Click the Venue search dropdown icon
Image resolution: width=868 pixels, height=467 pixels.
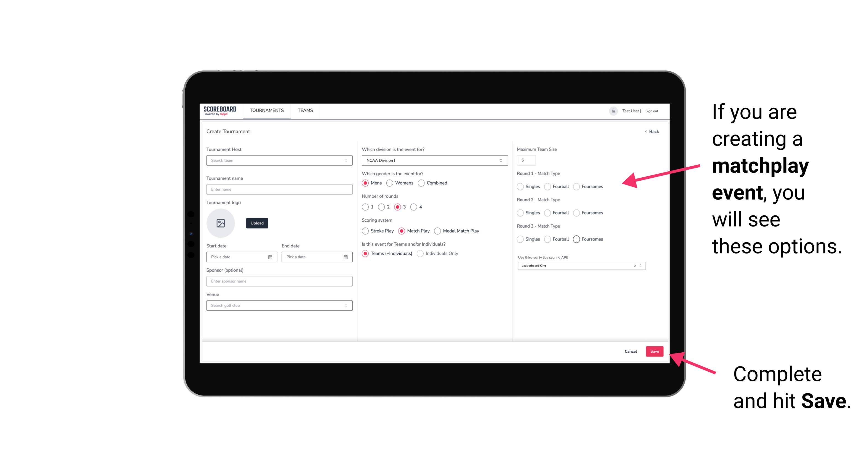tap(345, 305)
